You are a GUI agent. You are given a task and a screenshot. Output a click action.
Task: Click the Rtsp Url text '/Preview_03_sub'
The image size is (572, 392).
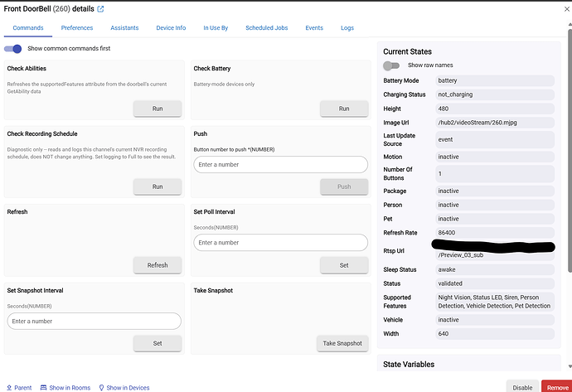click(461, 255)
